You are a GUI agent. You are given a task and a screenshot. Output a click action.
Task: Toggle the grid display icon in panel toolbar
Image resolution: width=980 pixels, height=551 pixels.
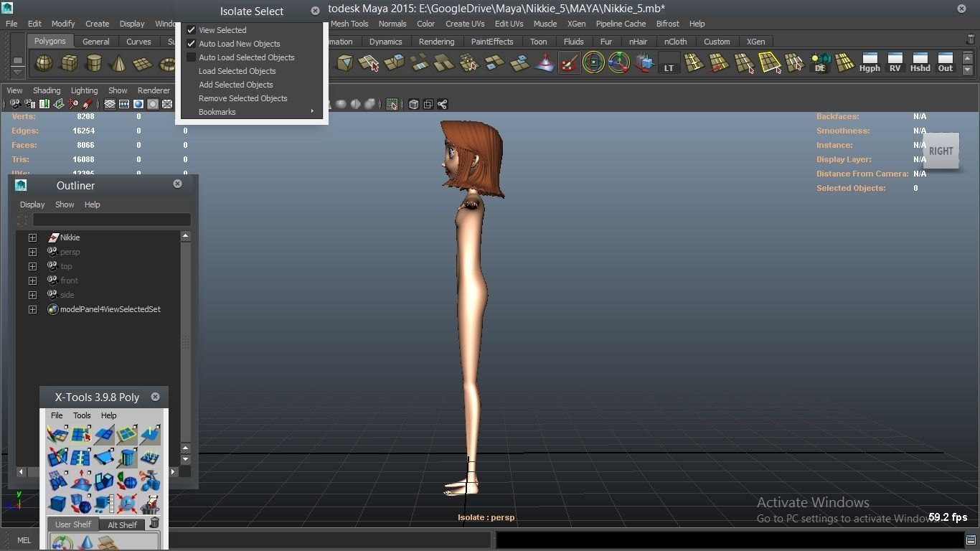click(x=110, y=104)
